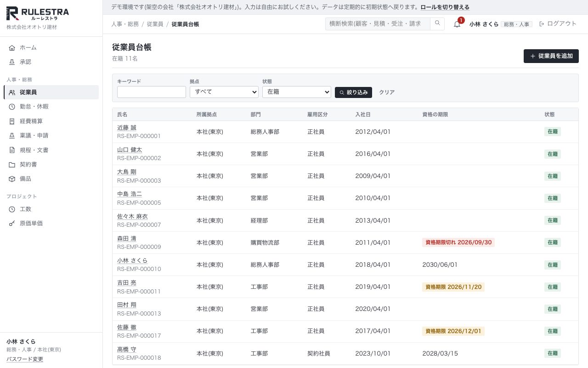The width and height of the screenshot is (588, 368).
Task: Click the 従業員 people icon
Action: coord(12,92)
